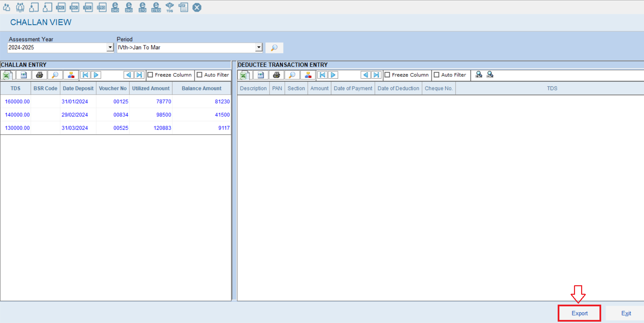The width and height of the screenshot is (644, 323).
Task: Click the Exit button
Action: click(626, 313)
